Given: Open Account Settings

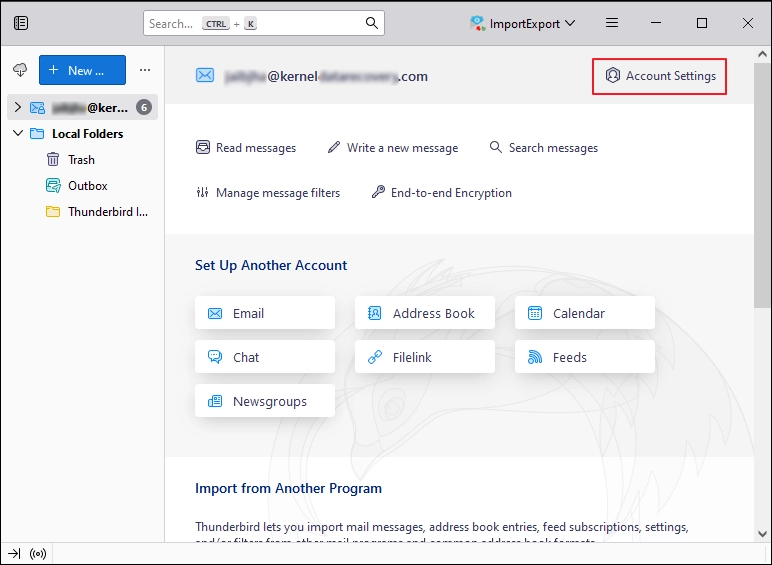Looking at the screenshot, I should click(x=660, y=76).
